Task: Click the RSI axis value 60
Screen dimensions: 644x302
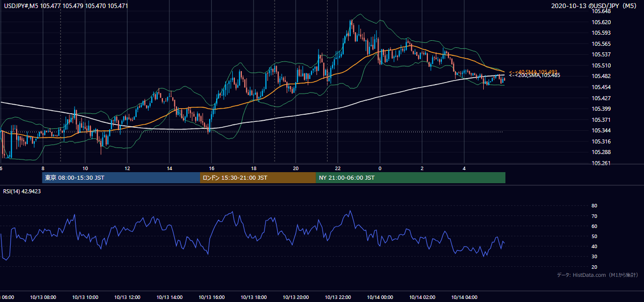Action: tap(594, 226)
